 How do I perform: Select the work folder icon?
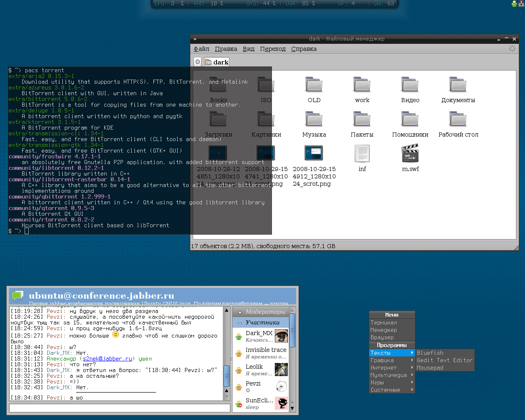[362, 85]
